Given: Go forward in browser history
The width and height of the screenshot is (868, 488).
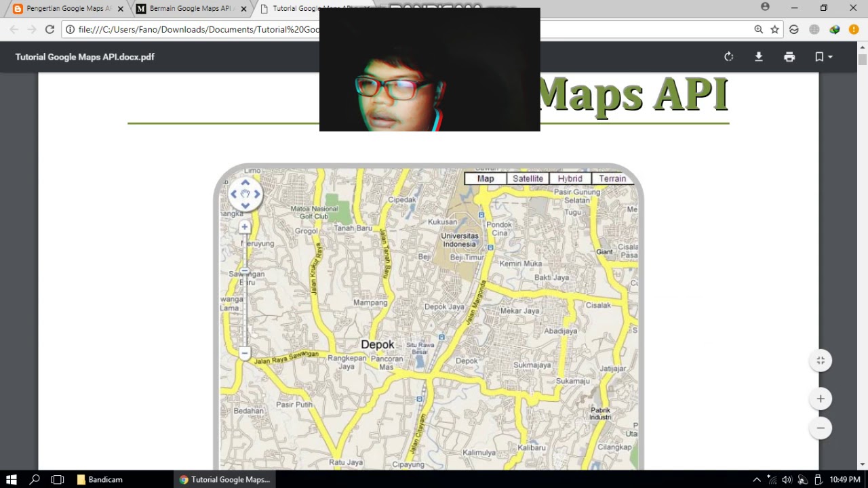Looking at the screenshot, I should (x=32, y=29).
